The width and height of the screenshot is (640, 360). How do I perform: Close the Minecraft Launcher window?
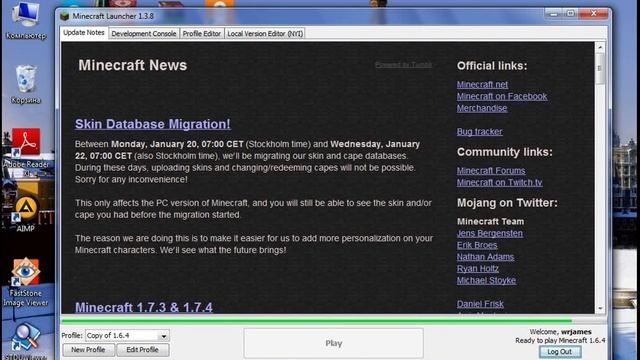tap(593, 14)
